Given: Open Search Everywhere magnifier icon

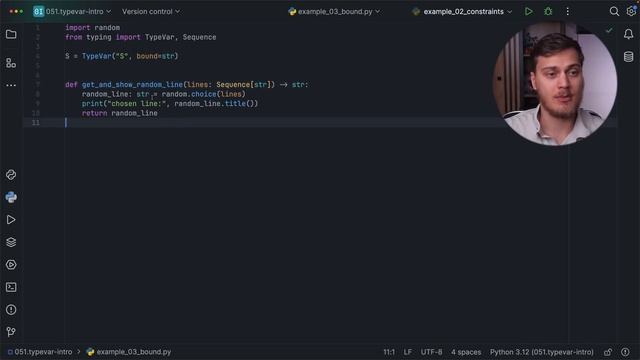Looking at the screenshot, I should point(614,11).
